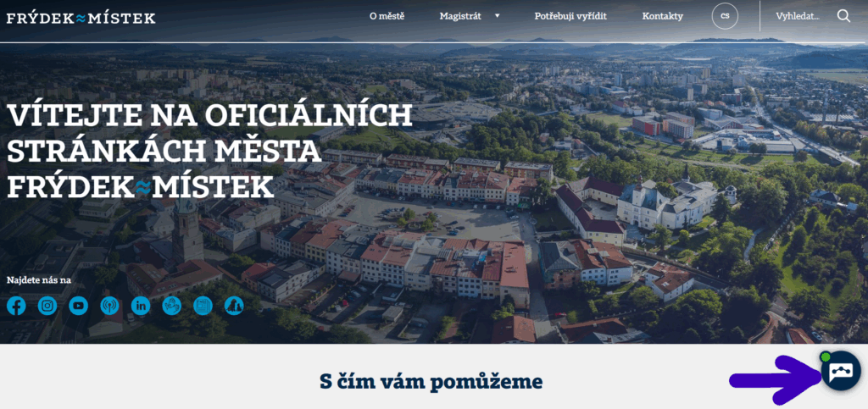
Task: Visit the YouTube channel icon
Action: point(79,306)
